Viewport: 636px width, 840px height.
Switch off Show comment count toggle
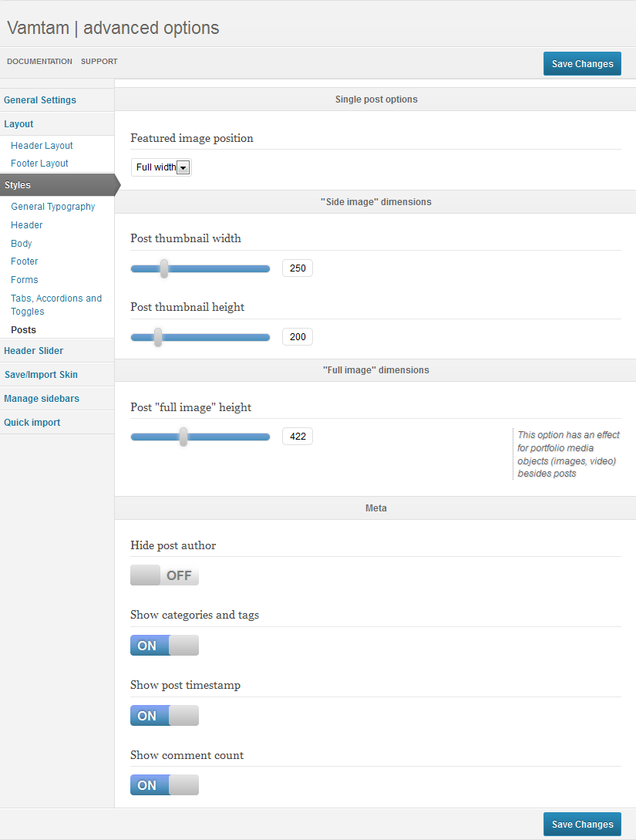164,784
